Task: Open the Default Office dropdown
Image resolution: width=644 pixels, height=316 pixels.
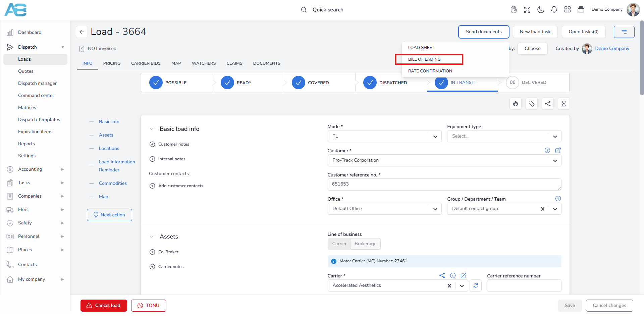Action: (x=384, y=209)
